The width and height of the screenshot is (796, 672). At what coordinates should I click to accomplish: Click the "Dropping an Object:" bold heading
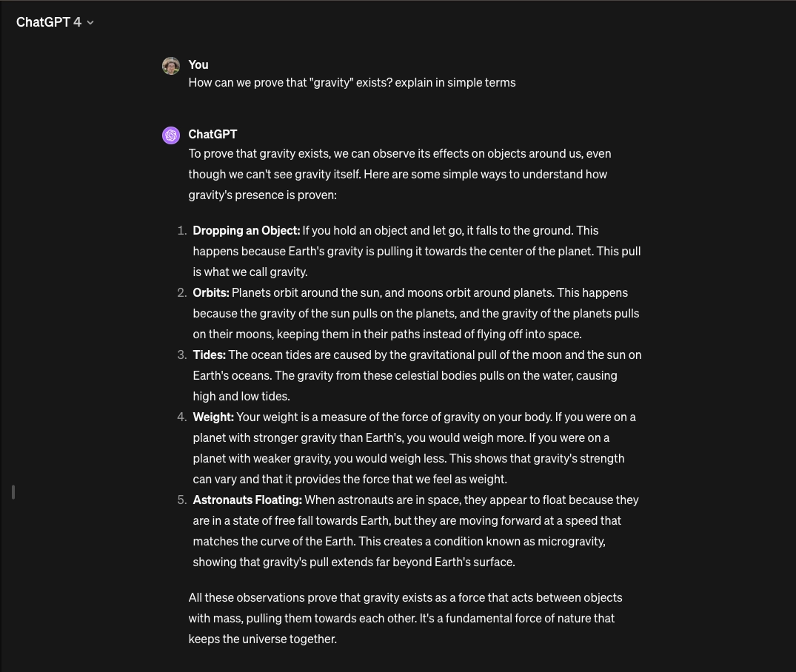[x=246, y=230]
